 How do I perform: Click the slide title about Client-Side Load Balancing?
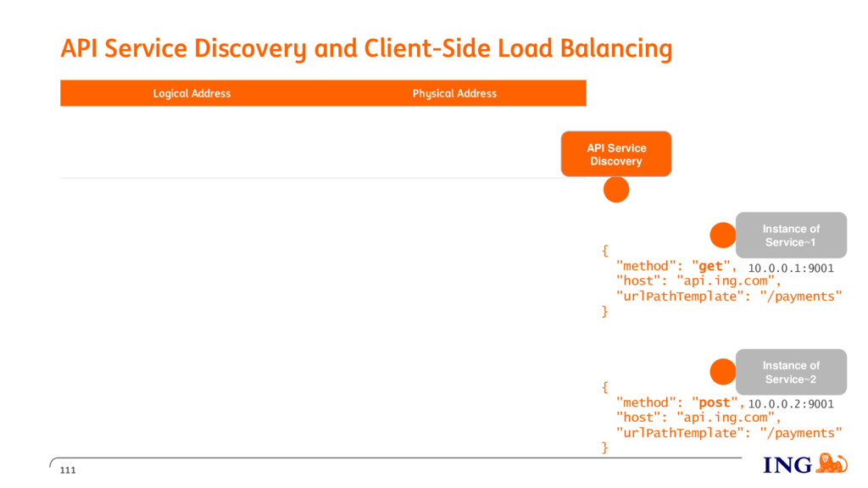coord(366,48)
